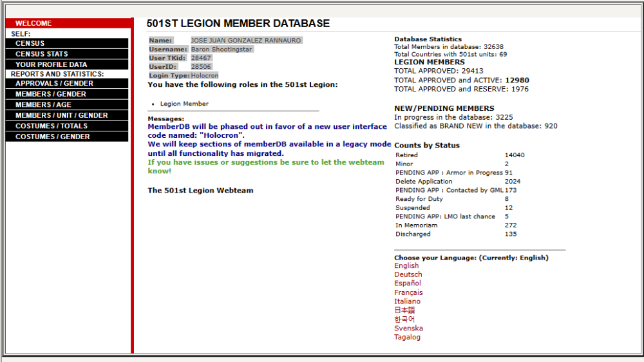
Task: Open the CENSUS page
Action: click(x=67, y=43)
